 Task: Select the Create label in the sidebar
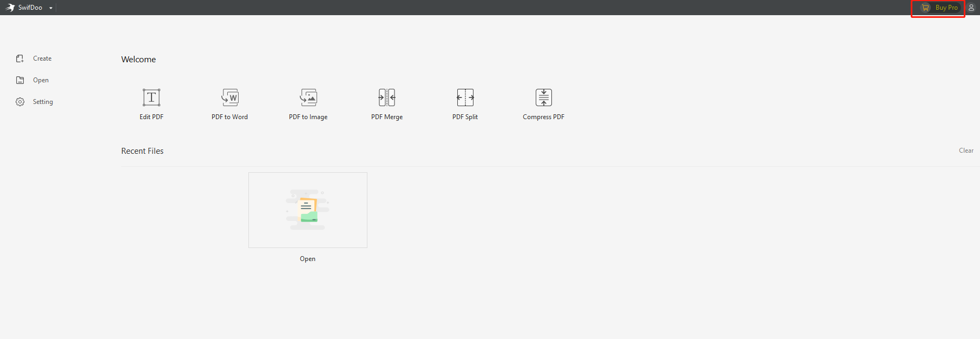tap(42, 58)
